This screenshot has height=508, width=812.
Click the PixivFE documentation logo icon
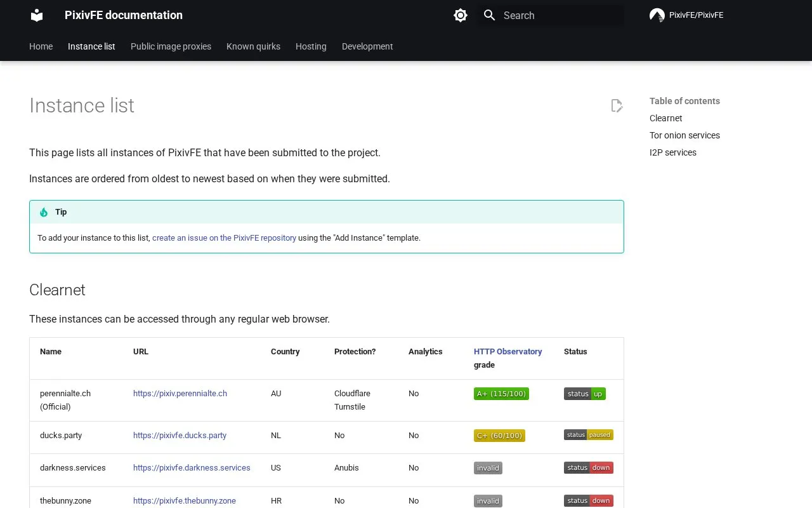pyautogui.click(x=37, y=15)
